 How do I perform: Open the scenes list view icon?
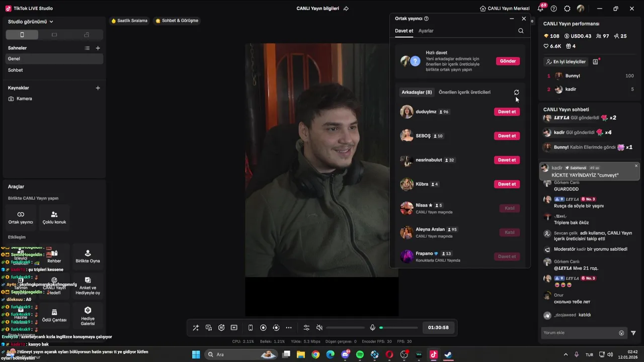coord(87,48)
